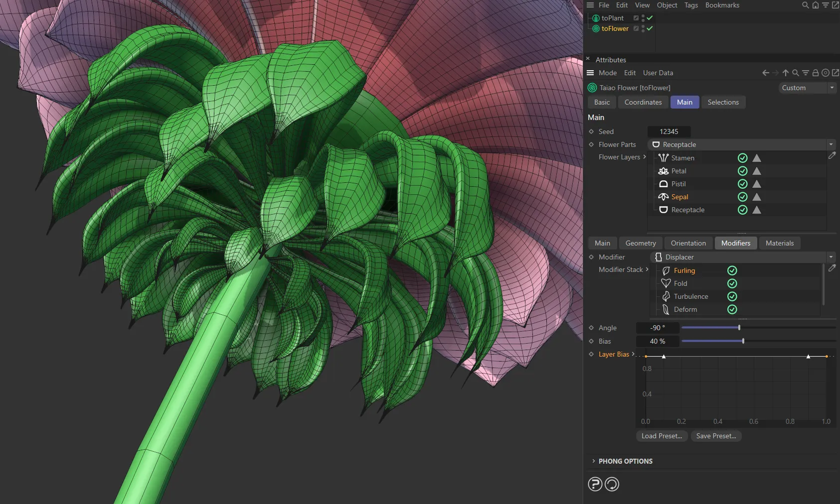The width and height of the screenshot is (840, 504).
Task: Click the Seed value field showing 12345
Action: pos(669,131)
